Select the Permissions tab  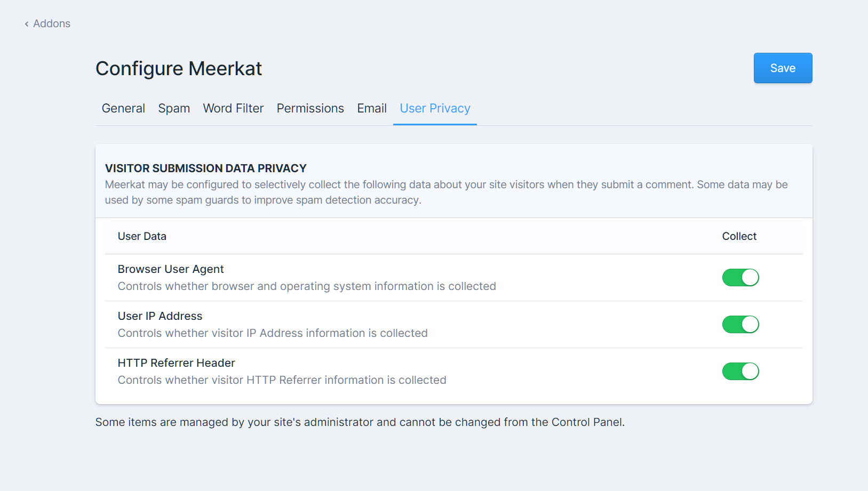pos(310,108)
